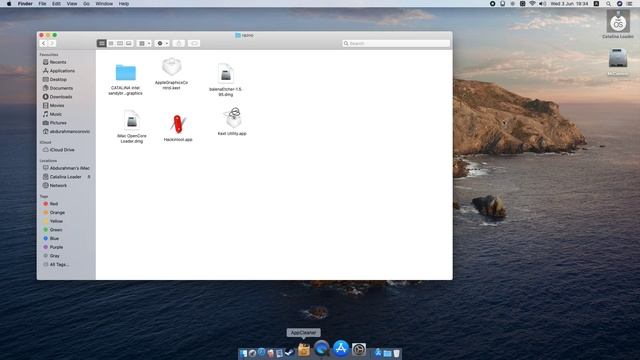Viewport: 640px width, 360px height.
Task: Open the Wi-Fi status menu
Action: pyautogui.click(x=532, y=4)
